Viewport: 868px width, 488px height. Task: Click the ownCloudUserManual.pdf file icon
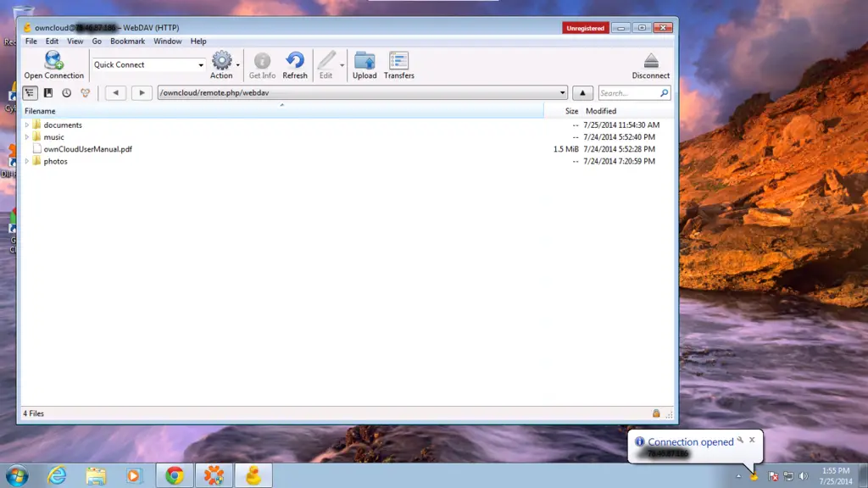[x=36, y=149]
